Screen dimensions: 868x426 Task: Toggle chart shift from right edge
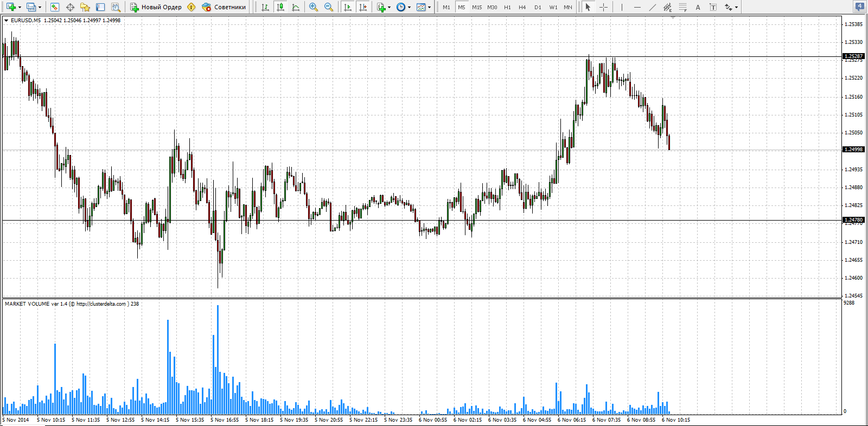(x=363, y=7)
